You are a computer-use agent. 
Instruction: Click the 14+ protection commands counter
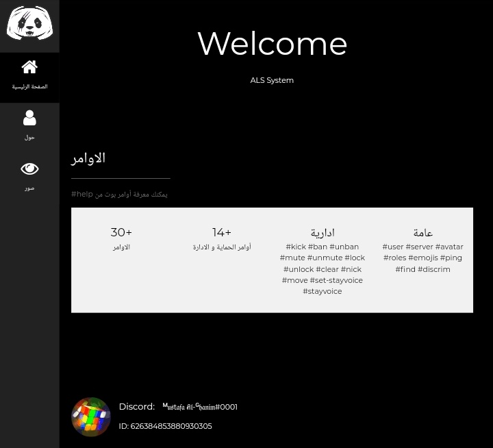coord(222,232)
